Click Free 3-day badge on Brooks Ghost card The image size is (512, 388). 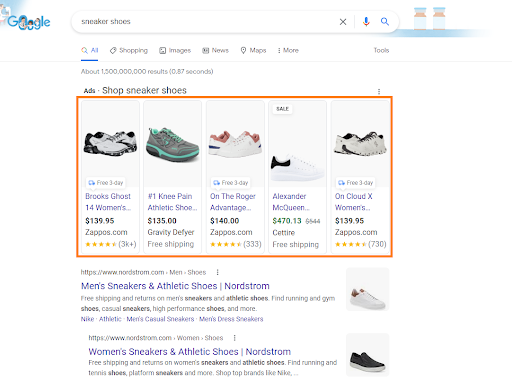coord(106,183)
